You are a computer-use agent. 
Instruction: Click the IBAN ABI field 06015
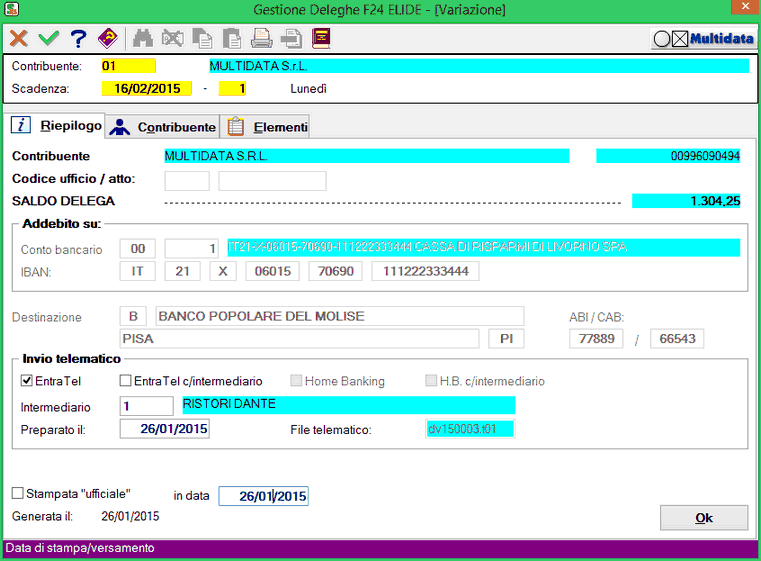pos(272,271)
